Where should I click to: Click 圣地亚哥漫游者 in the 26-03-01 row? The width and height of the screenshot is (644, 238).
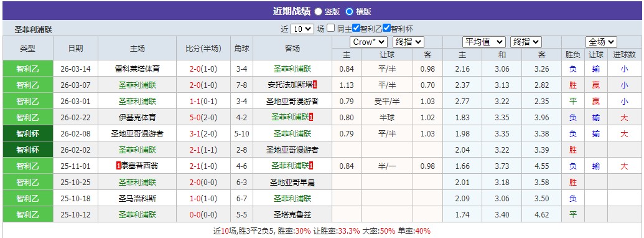292,102
